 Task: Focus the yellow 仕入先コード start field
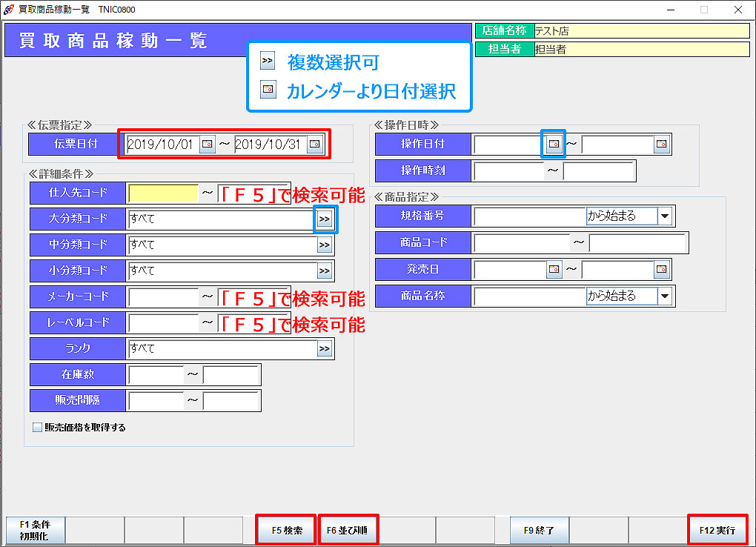pyautogui.click(x=163, y=193)
